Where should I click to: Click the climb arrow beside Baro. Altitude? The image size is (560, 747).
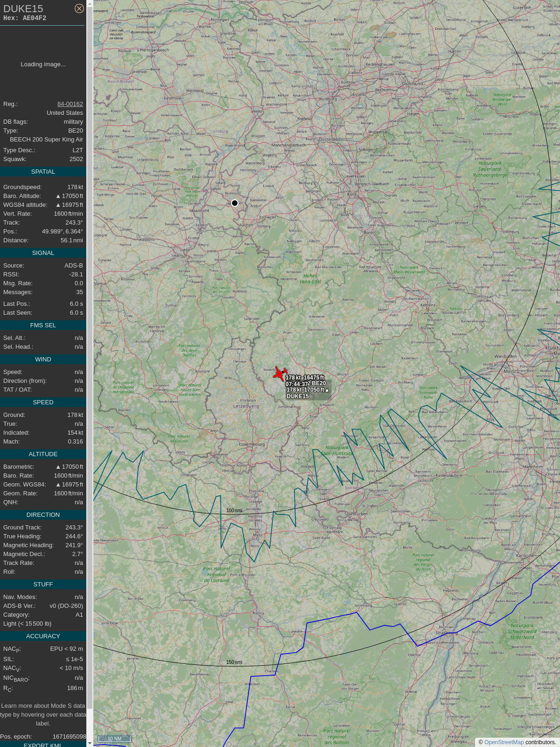click(x=58, y=196)
